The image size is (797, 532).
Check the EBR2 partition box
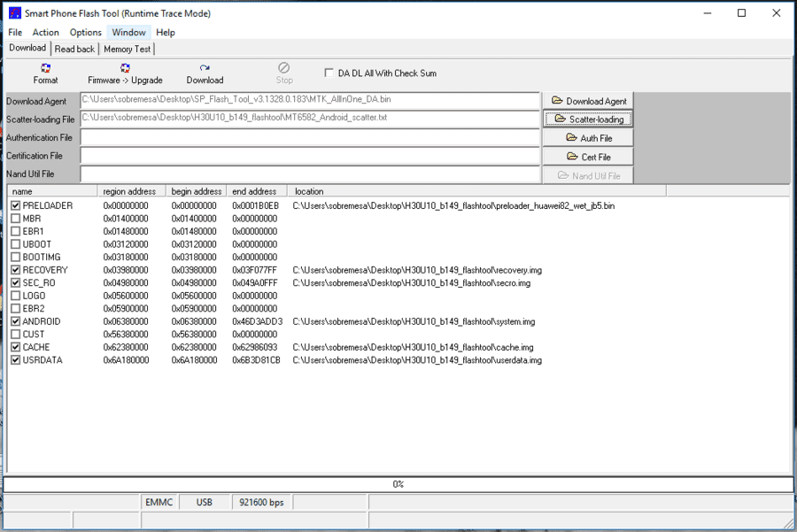(x=16, y=308)
